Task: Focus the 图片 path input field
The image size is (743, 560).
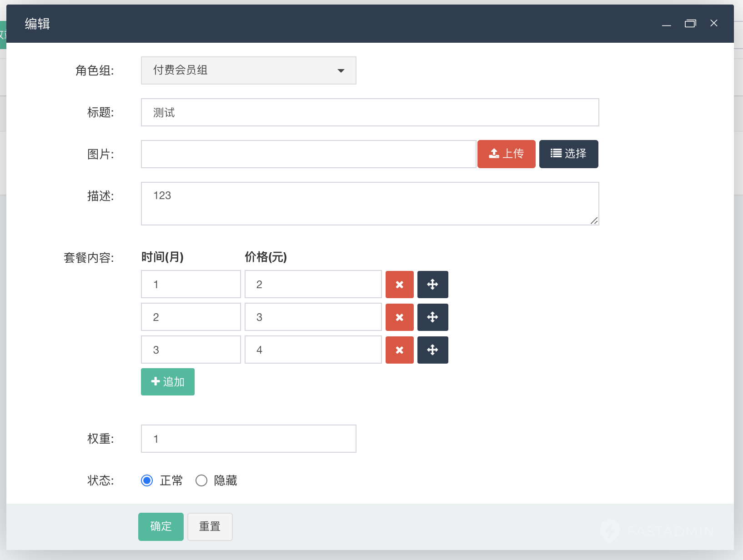Action: tap(309, 154)
